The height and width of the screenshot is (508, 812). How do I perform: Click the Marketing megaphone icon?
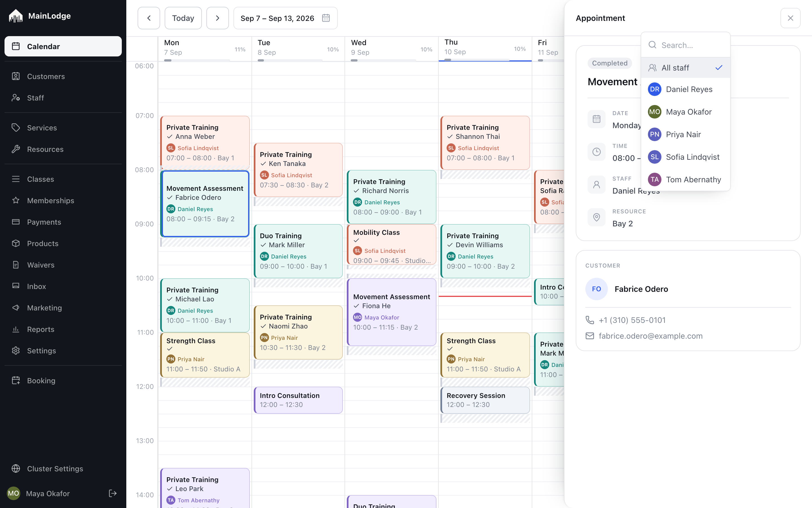coord(16,308)
